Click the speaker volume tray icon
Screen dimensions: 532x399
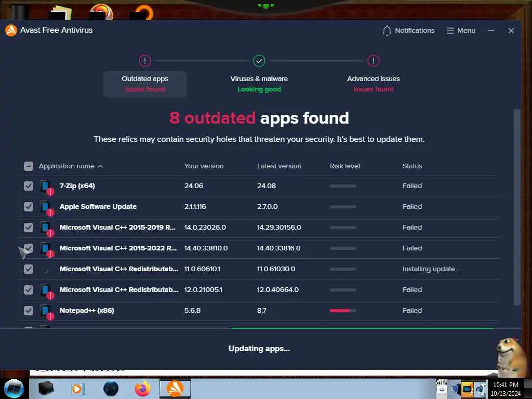(x=481, y=389)
